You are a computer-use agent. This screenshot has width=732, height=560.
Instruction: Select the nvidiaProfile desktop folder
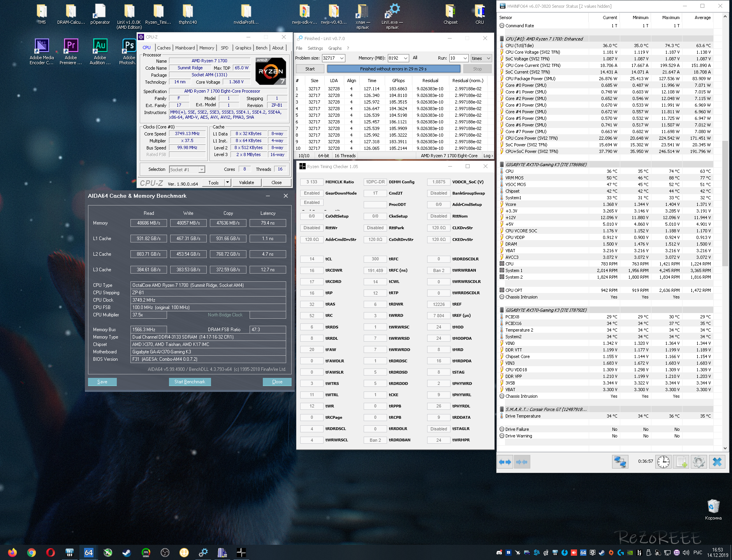tap(246, 14)
